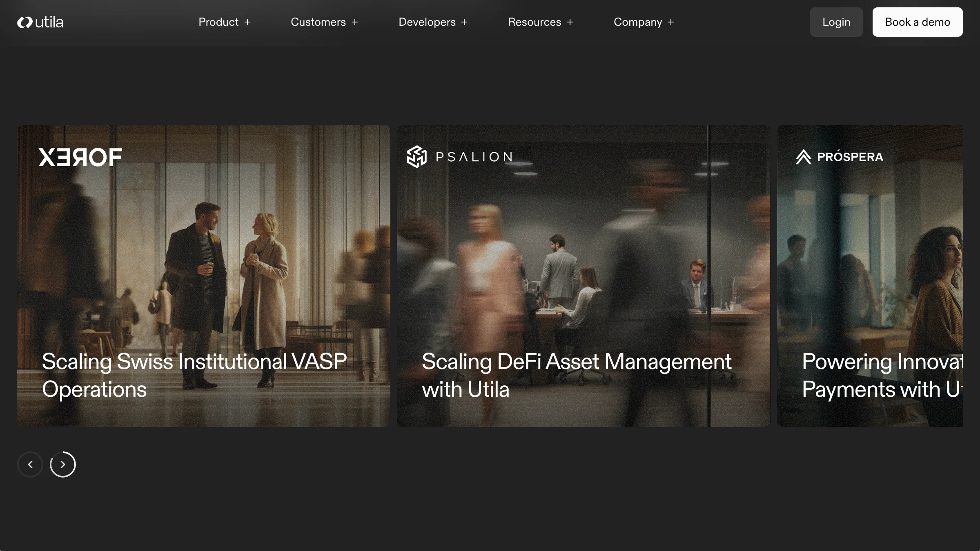Expand the plus icon beside Product

[x=247, y=22]
